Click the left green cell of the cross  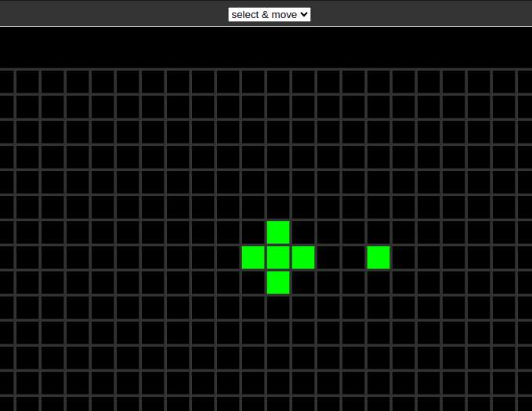coord(253,257)
